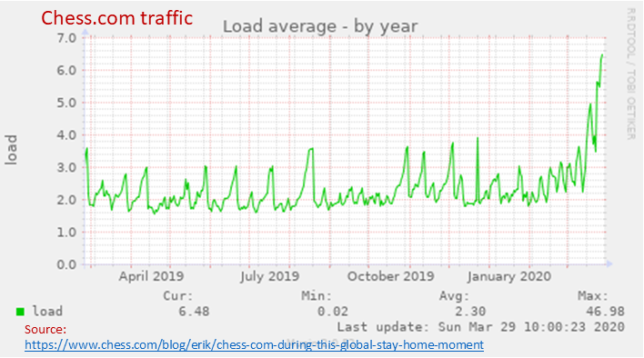The width and height of the screenshot is (644, 358).
Task: Click the 4.0 y-axis tick label
Action: click(66, 134)
